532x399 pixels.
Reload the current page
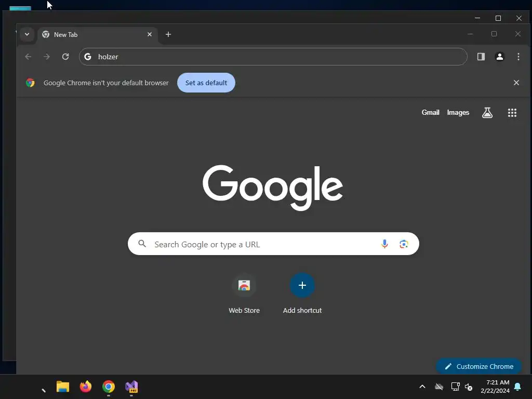(65, 57)
